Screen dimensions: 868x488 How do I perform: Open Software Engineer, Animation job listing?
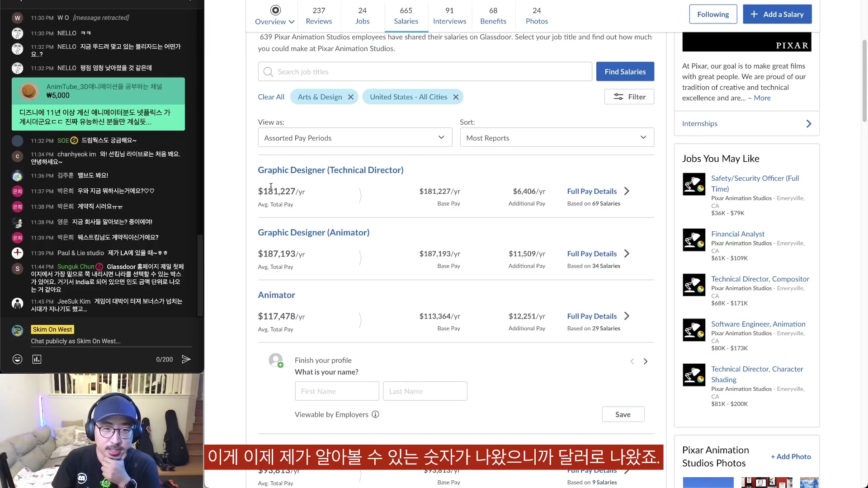758,324
